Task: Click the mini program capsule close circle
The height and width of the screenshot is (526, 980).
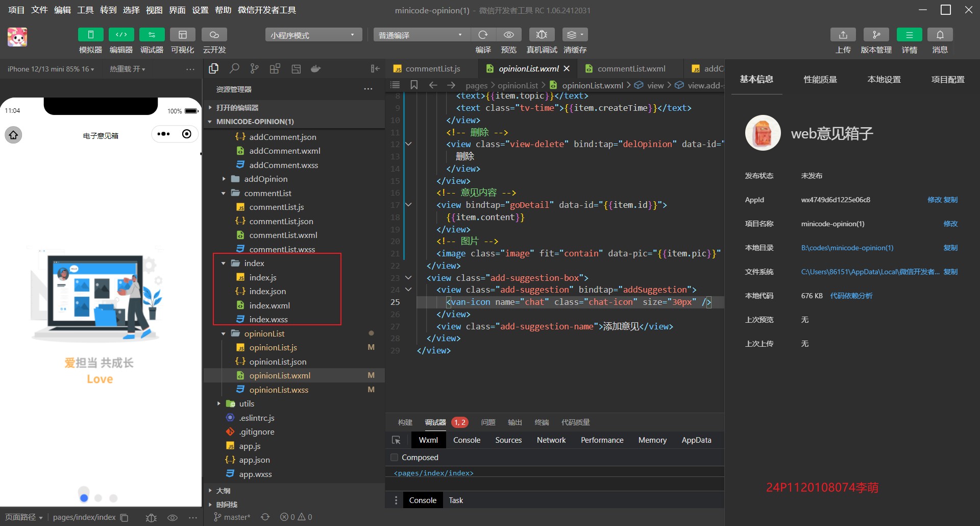Action: click(x=187, y=134)
